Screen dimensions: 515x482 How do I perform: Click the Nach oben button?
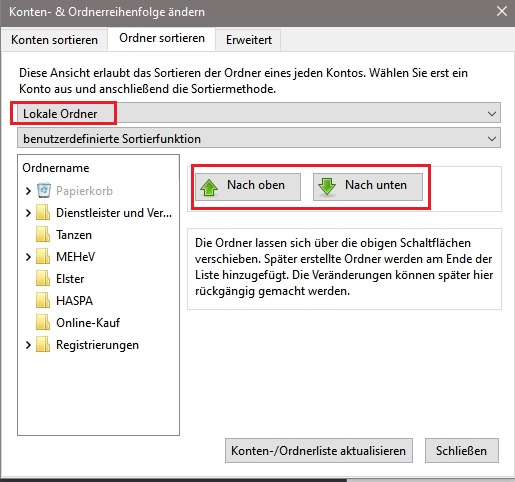click(x=248, y=186)
